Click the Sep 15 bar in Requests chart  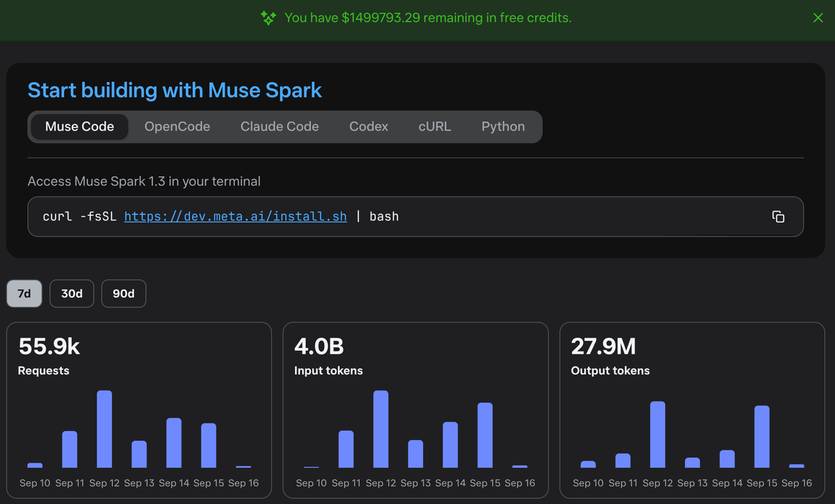(x=209, y=446)
